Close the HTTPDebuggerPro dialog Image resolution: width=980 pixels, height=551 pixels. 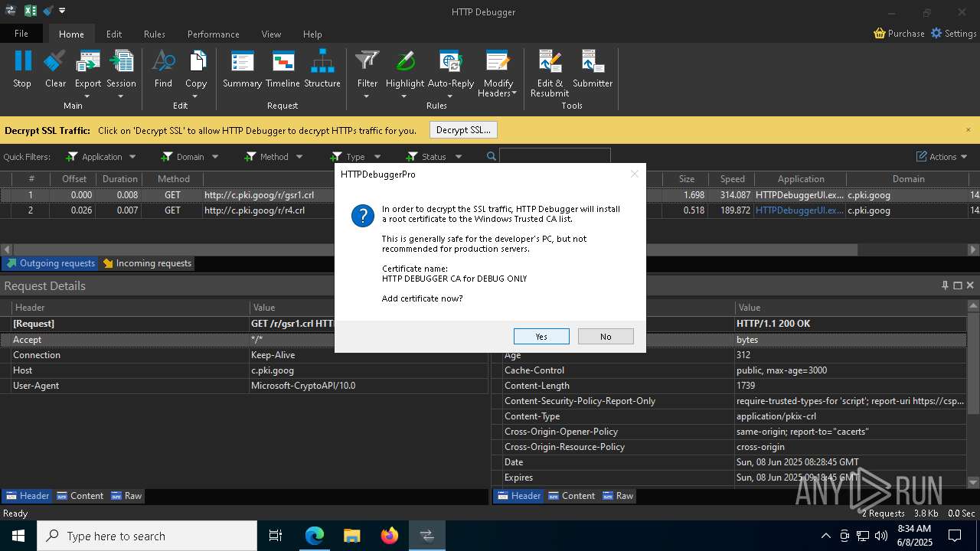point(634,174)
